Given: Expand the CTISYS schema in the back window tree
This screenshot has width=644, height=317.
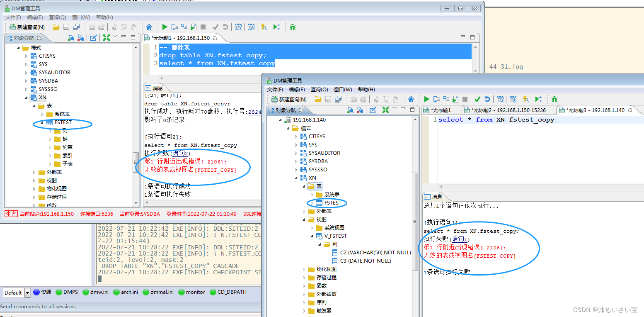Looking at the screenshot, I should [26, 56].
